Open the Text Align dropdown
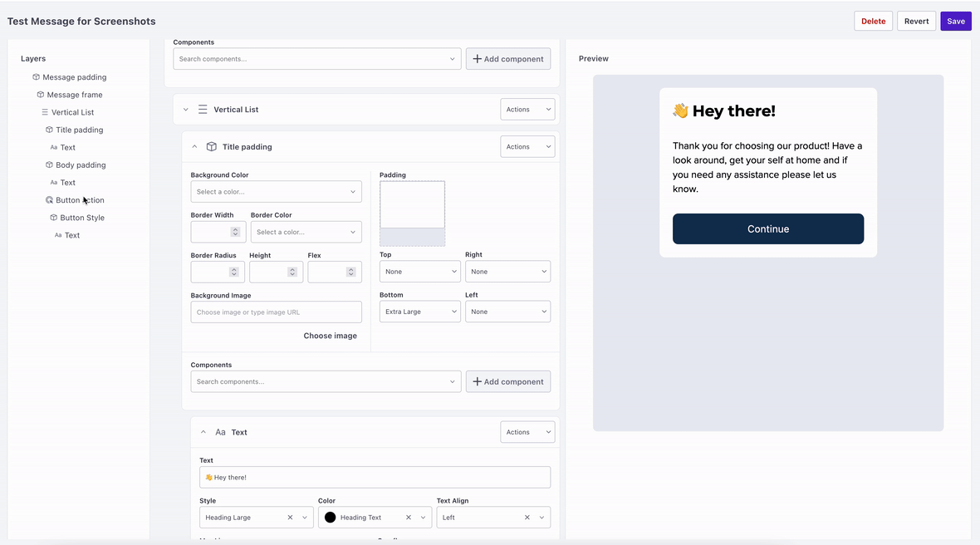980x545 pixels. pos(493,518)
